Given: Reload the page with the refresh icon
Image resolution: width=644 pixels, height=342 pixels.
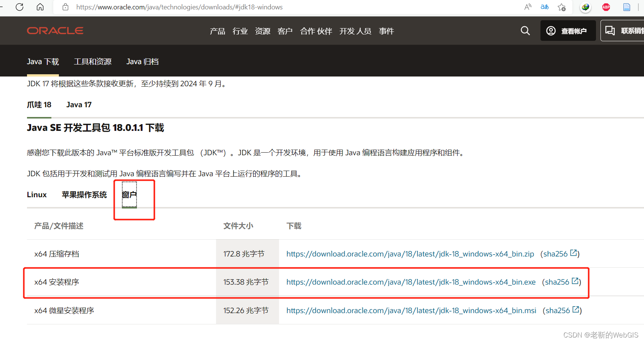Looking at the screenshot, I should (20, 7).
